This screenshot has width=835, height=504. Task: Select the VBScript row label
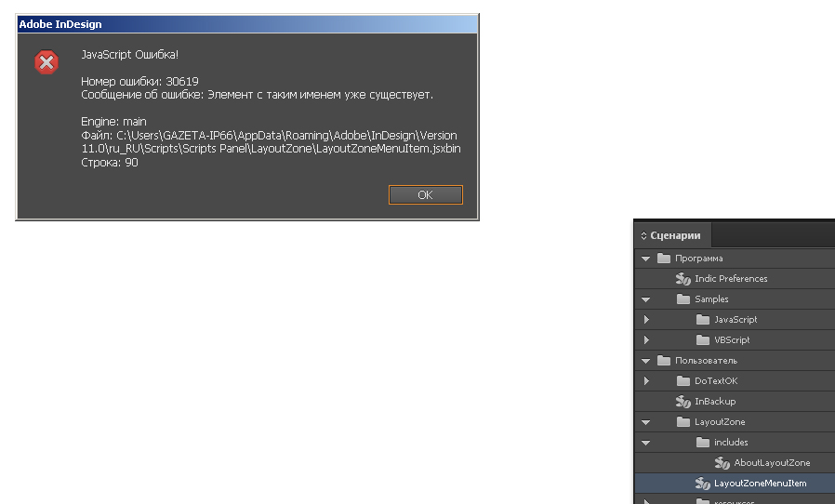point(732,340)
